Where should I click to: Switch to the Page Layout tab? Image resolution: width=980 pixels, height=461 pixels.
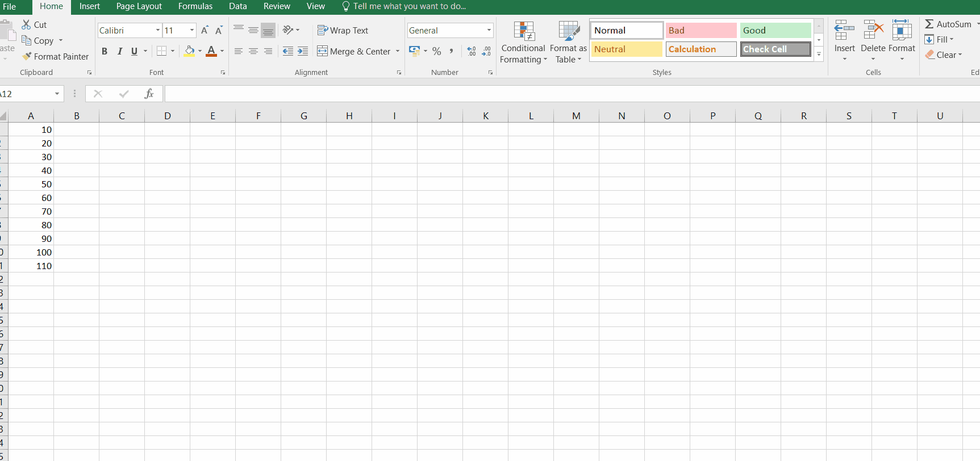[139, 6]
